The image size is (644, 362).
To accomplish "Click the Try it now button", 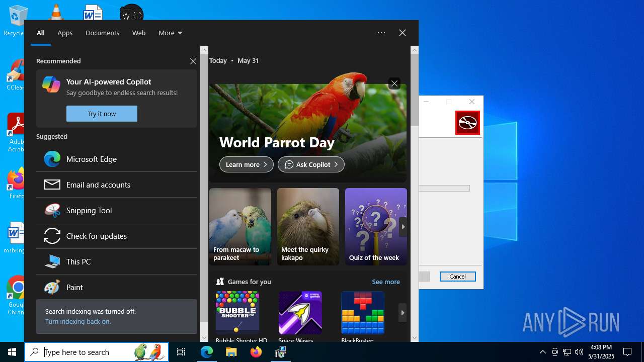I will pyautogui.click(x=102, y=114).
